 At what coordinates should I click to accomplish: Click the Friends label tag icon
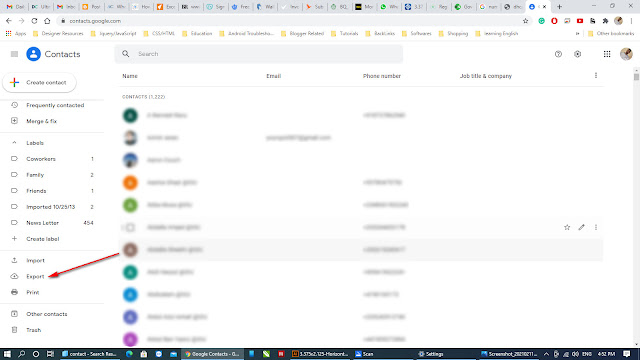(14, 191)
